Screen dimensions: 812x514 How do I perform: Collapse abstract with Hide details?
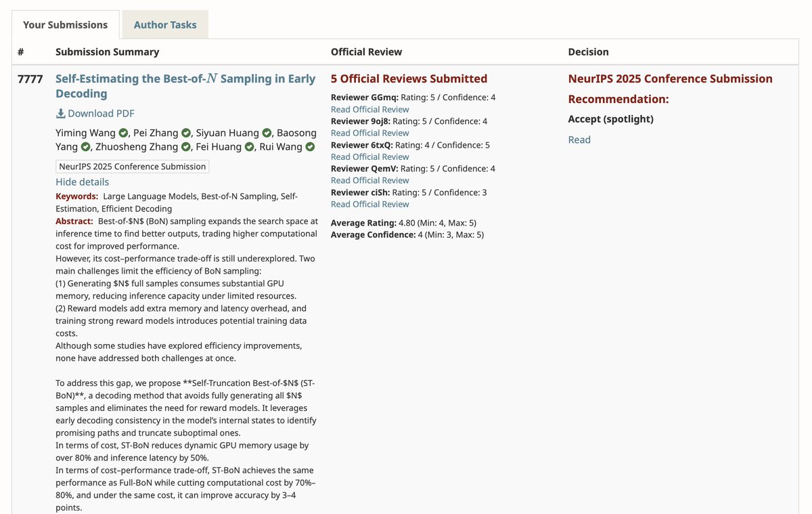[82, 181]
